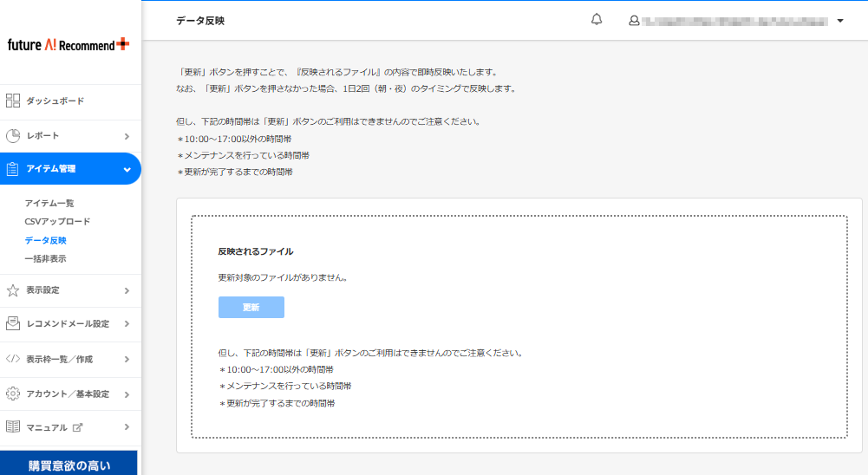This screenshot has height=475, width=868.
Task: Click the item management clipboard icon
Action: [13, 169]
